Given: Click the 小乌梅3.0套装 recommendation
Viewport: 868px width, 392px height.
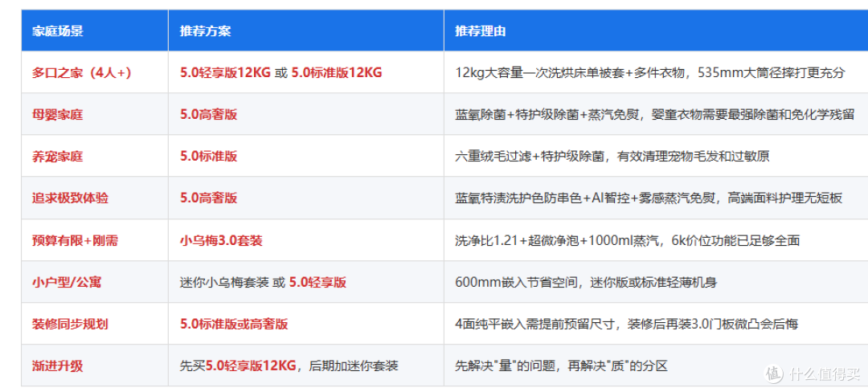Looking at the screenshot, I should coord(222,240).
